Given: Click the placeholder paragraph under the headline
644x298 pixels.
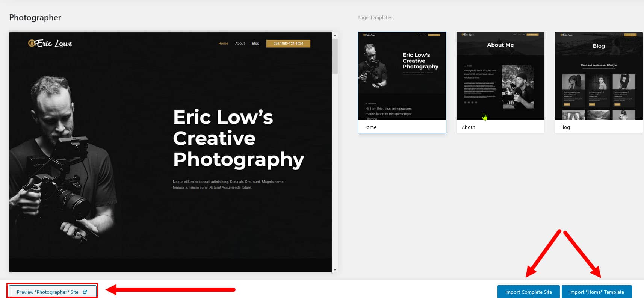Looking at the screenshot, I should point(228,185).
